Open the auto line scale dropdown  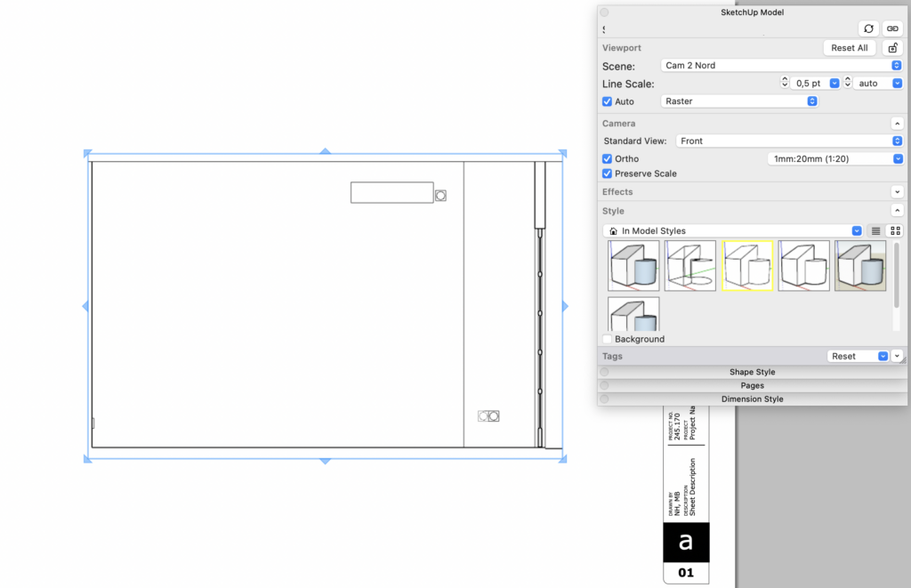click(x=897, y=83)
